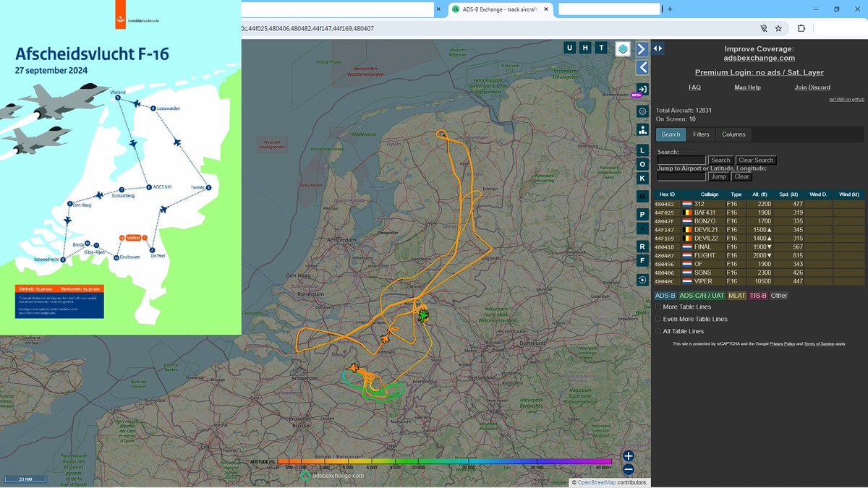Screen dimensions: 868x488
Task: Enable More Table Lines checkbox
Action: click(x=658, y=307)
